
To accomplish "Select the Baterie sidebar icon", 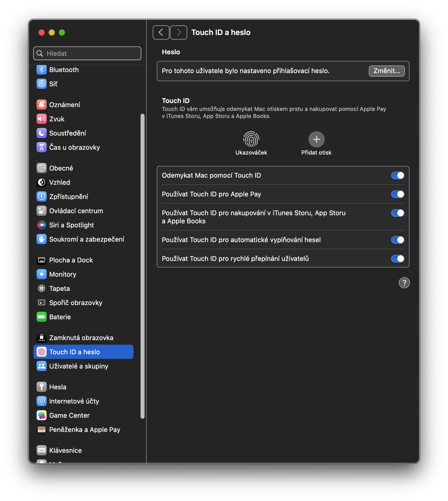I will tap(42, 317).
